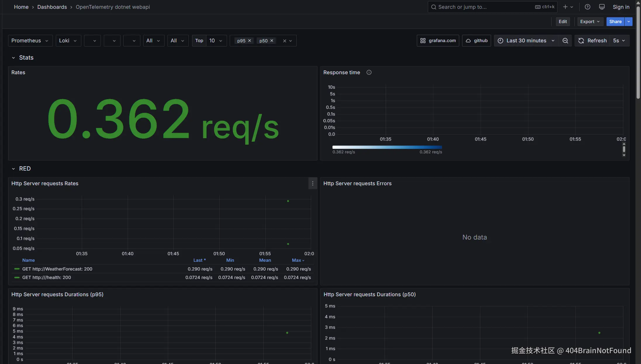Screen dimensions: 641x364
Task: Click the Response time color gradient legend
Action: 387,147
